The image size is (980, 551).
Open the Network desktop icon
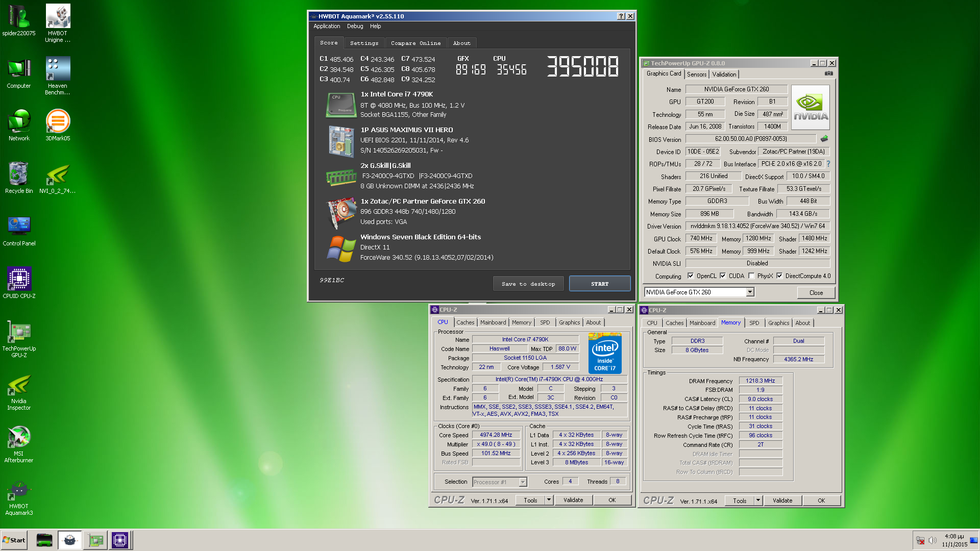[19, 125]
